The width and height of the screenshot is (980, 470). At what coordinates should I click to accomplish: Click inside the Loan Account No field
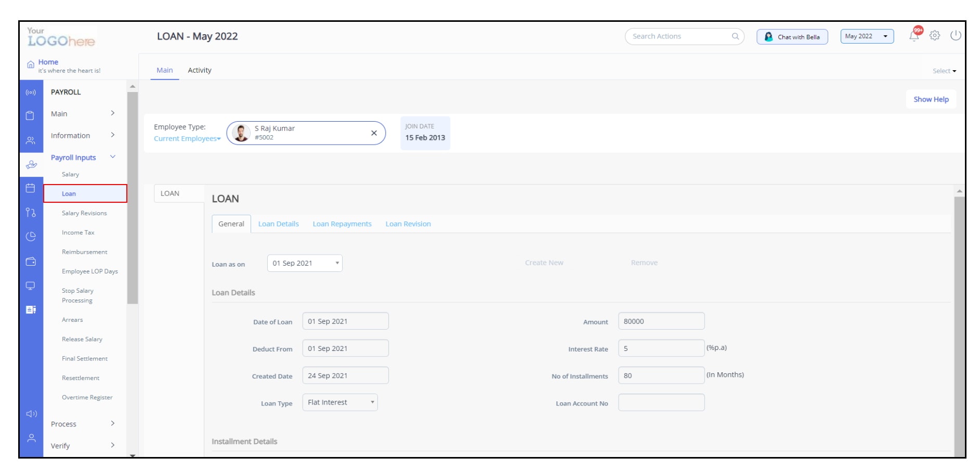(x=661, y=402)
